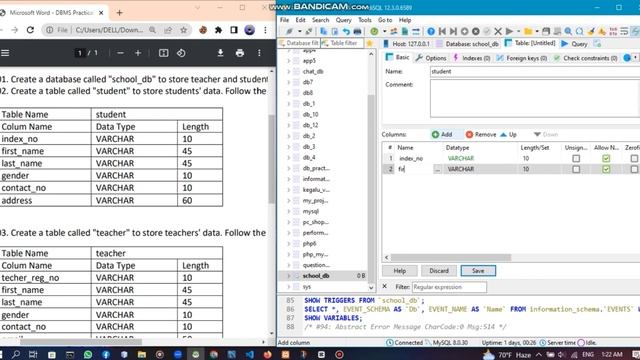This screenshot has width=640, height=360.
Task: Expand the mysql database node
Action: click(289, 211)
